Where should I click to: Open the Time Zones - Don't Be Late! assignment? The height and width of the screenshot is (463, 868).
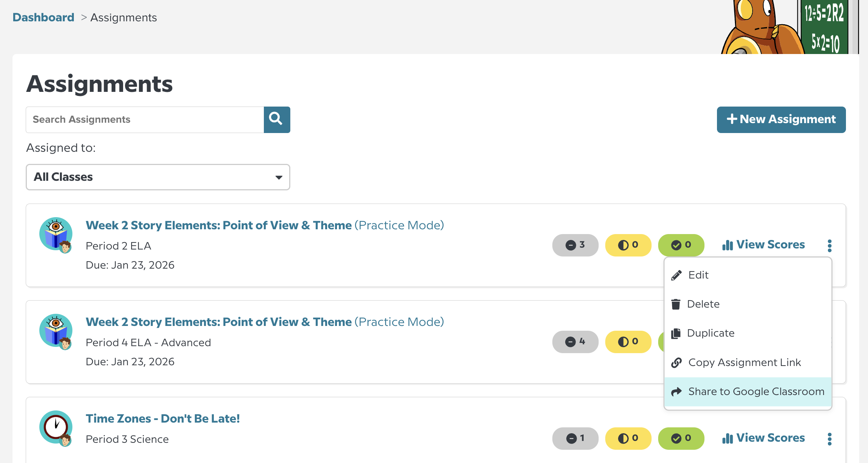click(163, 418)
